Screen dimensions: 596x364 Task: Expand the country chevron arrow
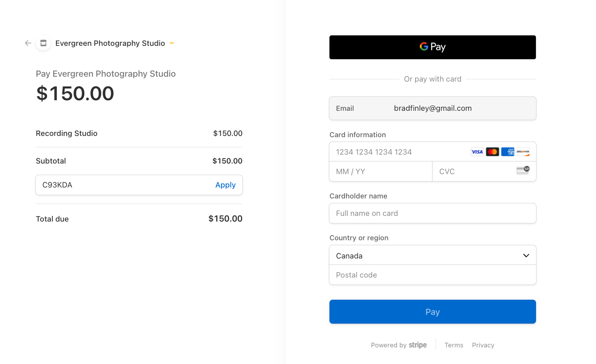526,255
